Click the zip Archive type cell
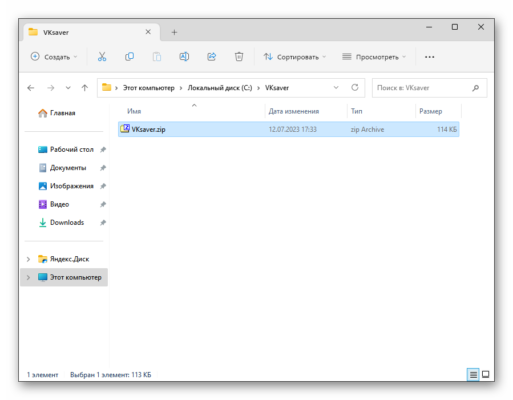 [x=367, y=129]
